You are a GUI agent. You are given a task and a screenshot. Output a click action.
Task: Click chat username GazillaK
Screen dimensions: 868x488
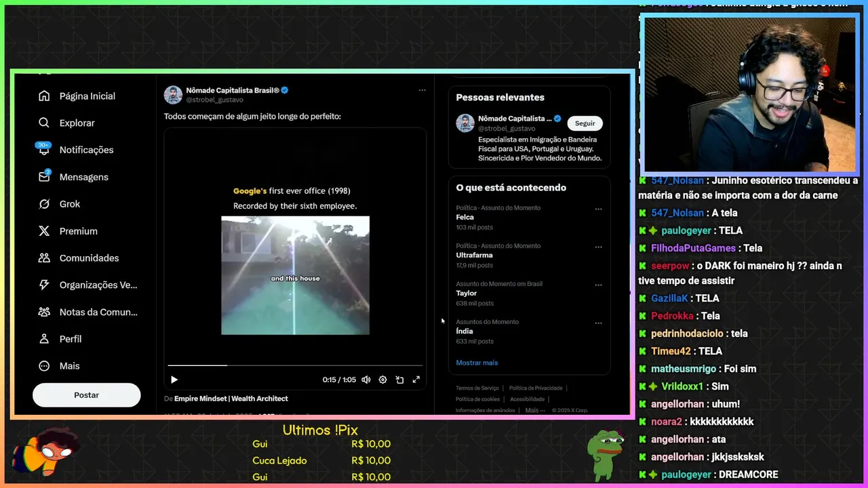coord(670,298)
